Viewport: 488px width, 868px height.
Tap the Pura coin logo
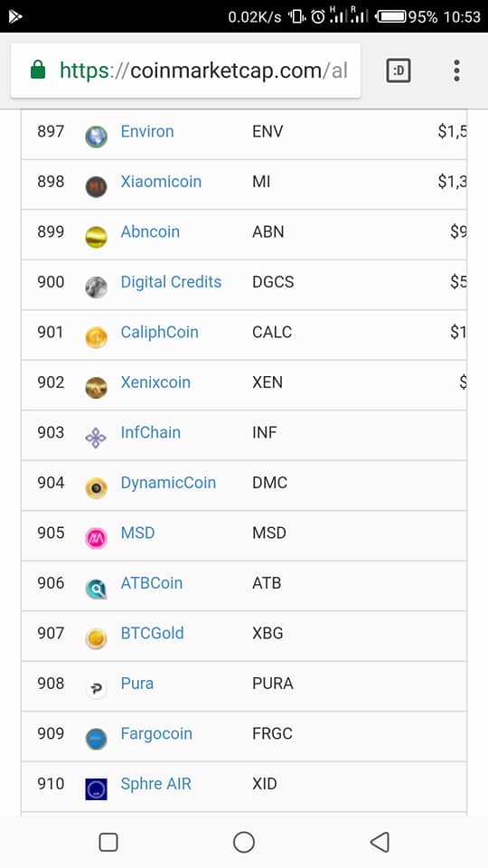(x=96, y=689)
